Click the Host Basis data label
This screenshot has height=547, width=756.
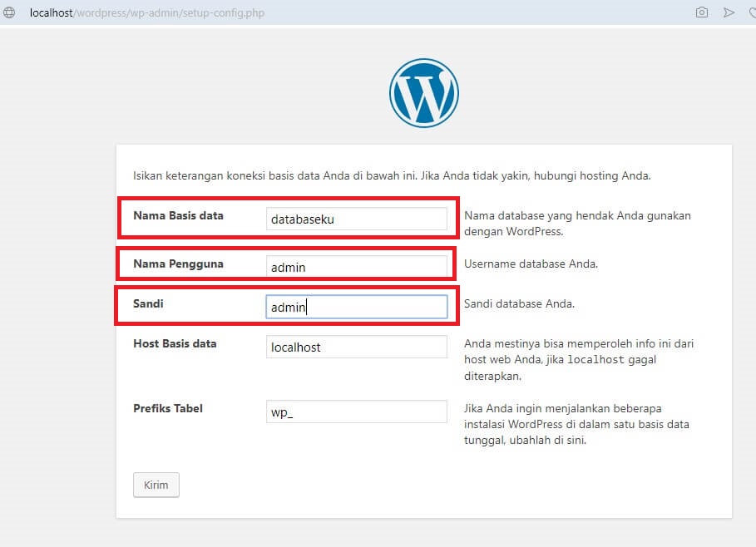click(x=175, y=342)
